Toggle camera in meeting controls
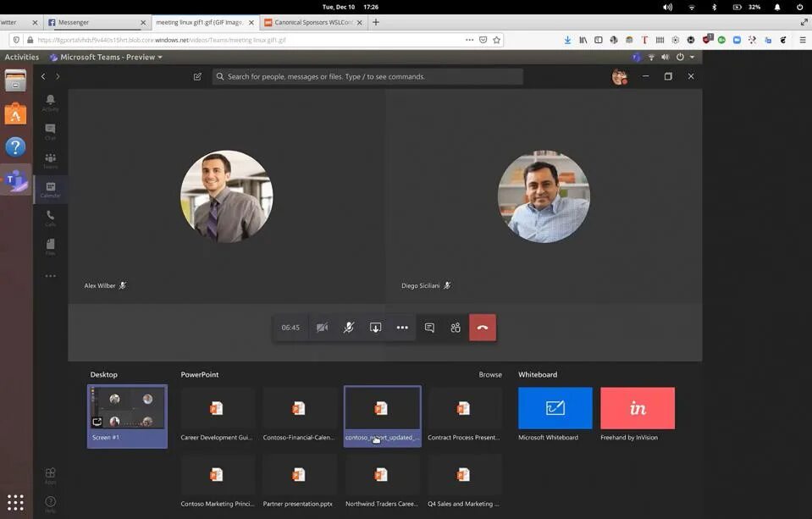 322,328
